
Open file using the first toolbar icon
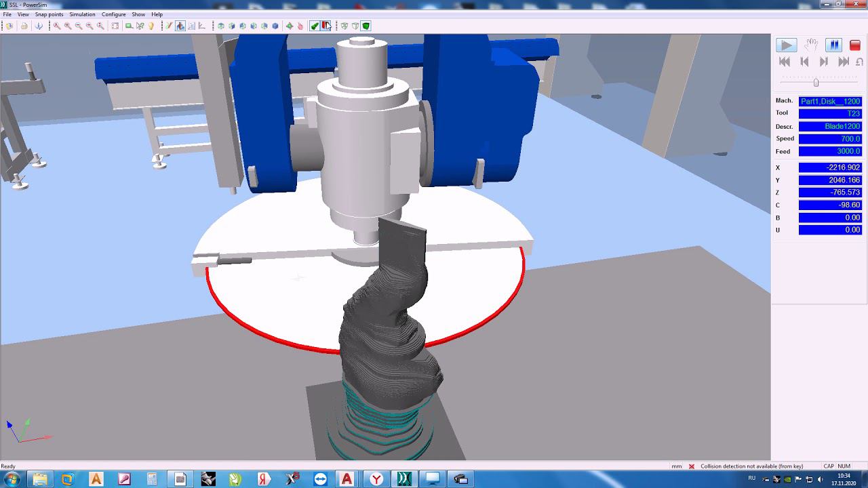click(x=9, y=26)
